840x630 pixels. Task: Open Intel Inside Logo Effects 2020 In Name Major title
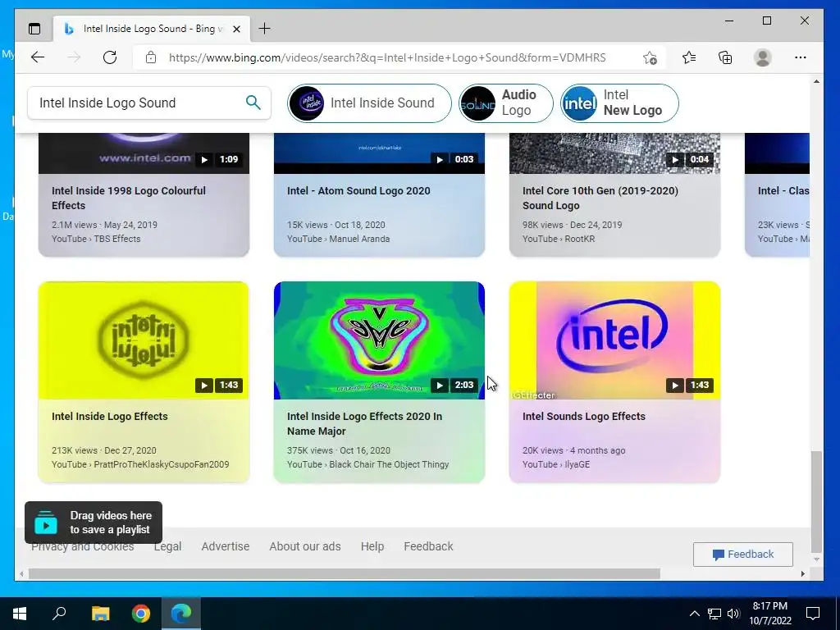click(364, 424)
